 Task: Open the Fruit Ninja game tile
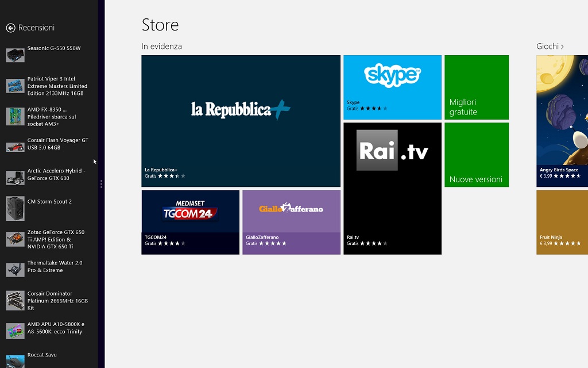(x=562, y=223)
